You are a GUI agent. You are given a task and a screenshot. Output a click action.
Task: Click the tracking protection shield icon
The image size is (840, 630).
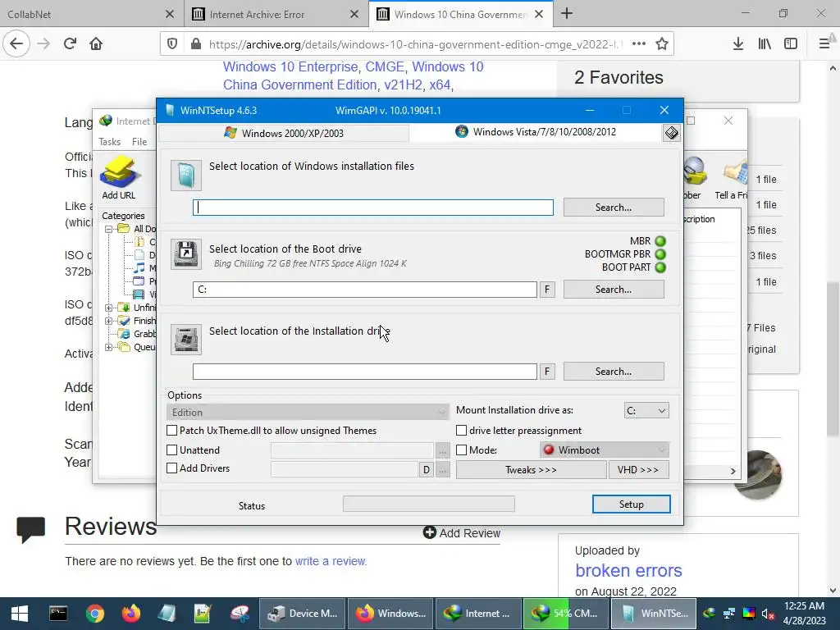(172, 44)
